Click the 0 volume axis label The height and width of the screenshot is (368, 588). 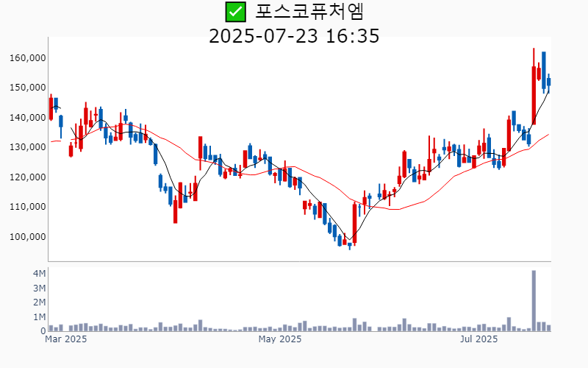point(43,331)
